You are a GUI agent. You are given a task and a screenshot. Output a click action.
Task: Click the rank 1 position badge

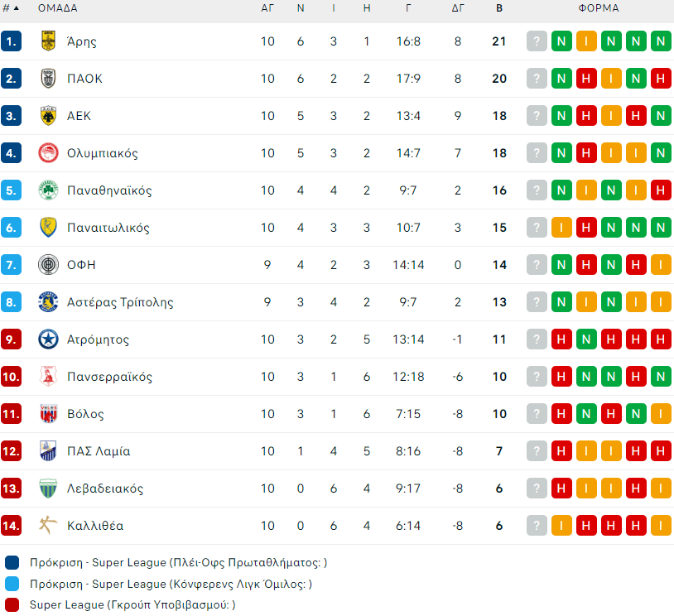(x=11, y=41)
